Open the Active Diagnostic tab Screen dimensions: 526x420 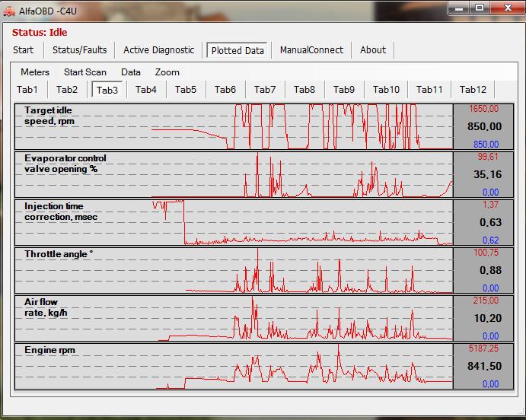click(x=158, y=50)
